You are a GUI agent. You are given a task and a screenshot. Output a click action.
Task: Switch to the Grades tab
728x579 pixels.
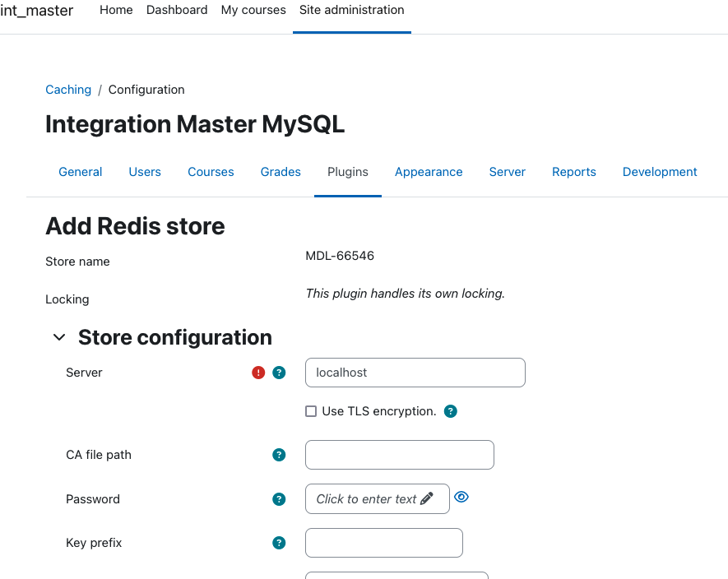[281, 172]
